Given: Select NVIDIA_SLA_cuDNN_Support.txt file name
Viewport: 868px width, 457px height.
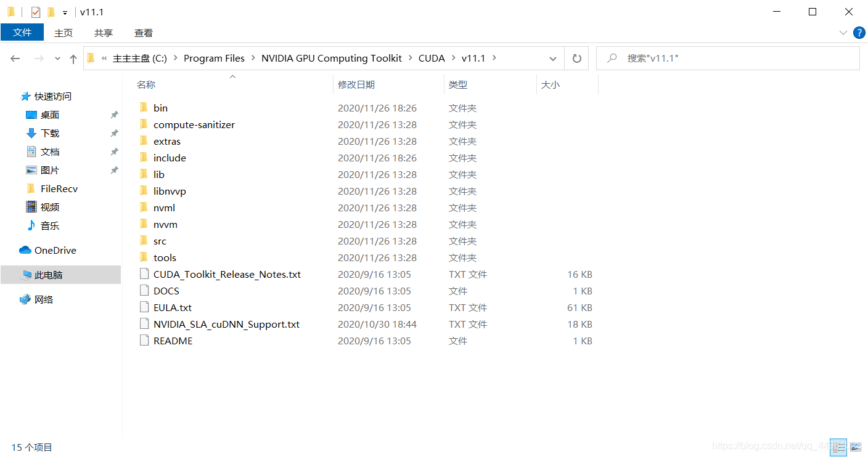Looking at the screenshot, I should (x=226, y=324).
